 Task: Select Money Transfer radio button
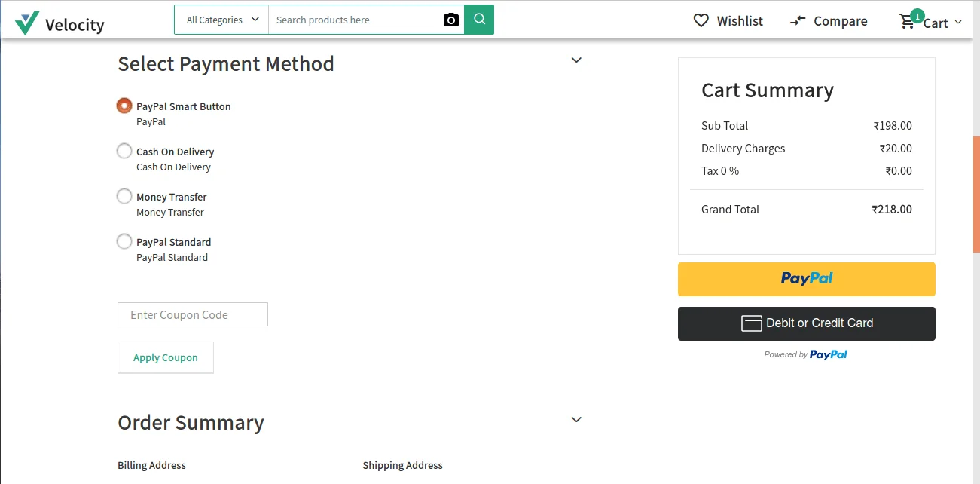pyautogui.click(x=124, y=196)
